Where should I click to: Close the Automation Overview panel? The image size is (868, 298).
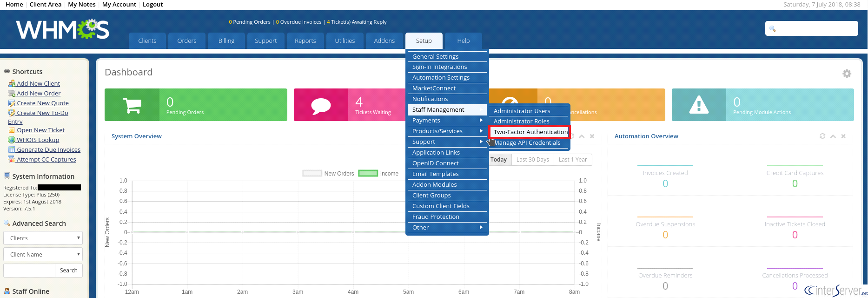843,136
